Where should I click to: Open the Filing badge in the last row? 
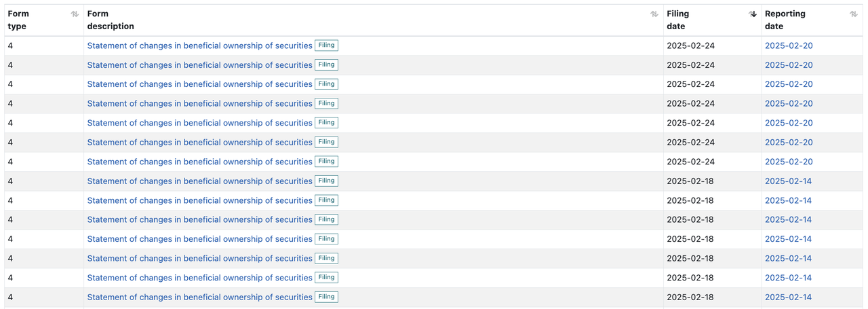click(x=326, y=297)
